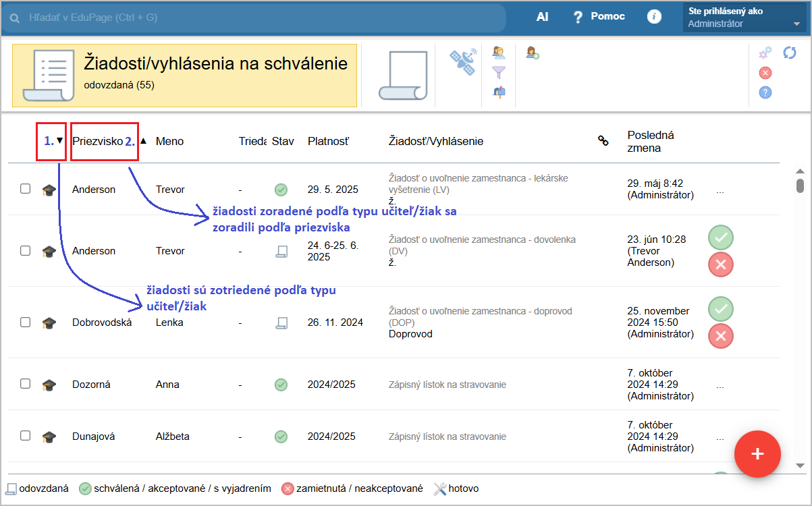Open the gear settings icon
This screenshot has height=506, width=812.
coord(765,53)
